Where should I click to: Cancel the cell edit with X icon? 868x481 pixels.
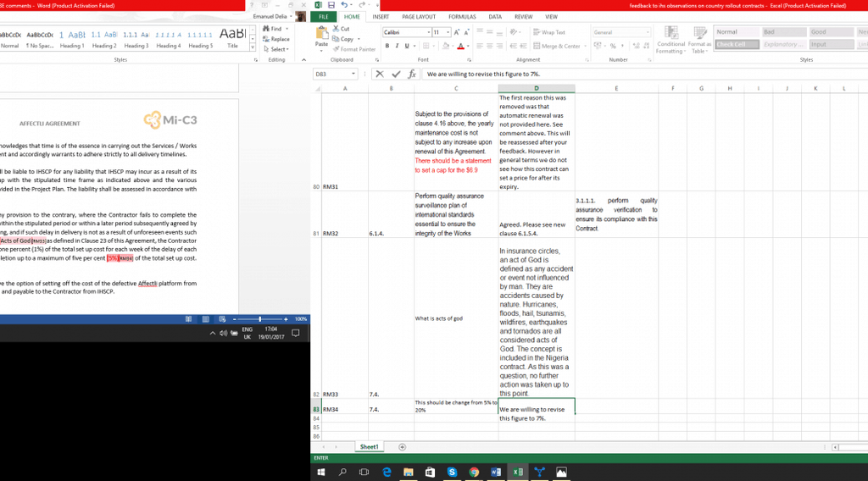(380, 75)
